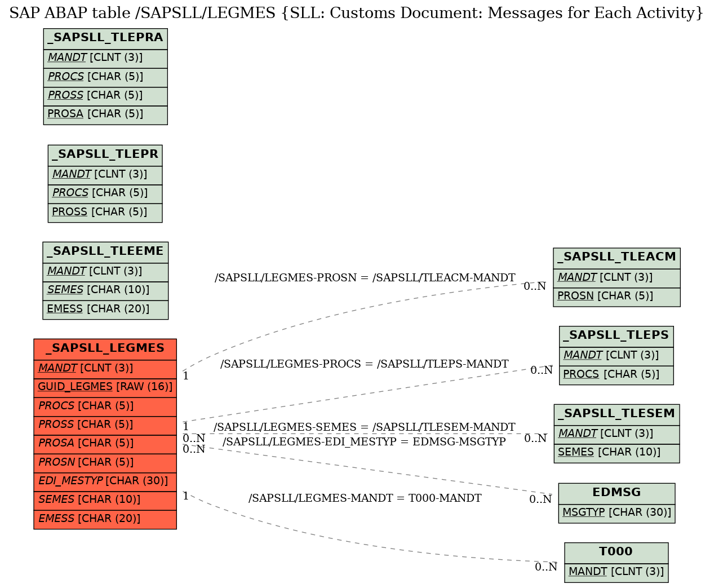This screenshot has height=588, width=714.
Task: Click 0..N cardinality near EDMSG
Action: pyautogui.click(x=540, y=499)
